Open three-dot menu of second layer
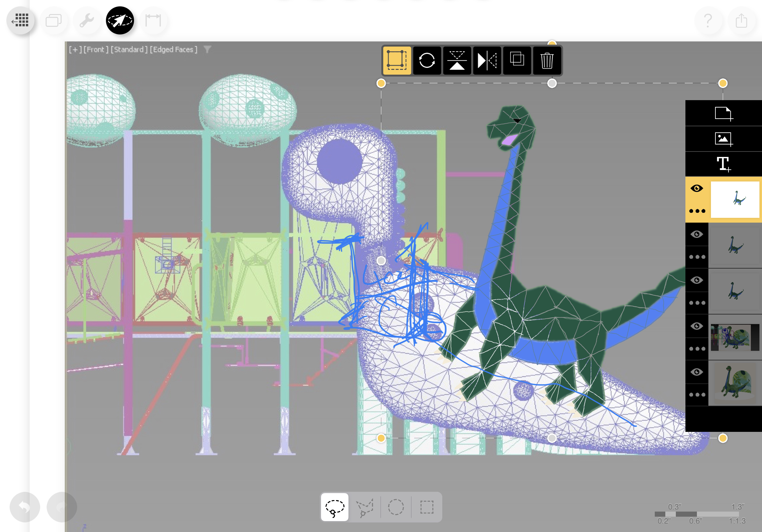 point(697,257)
